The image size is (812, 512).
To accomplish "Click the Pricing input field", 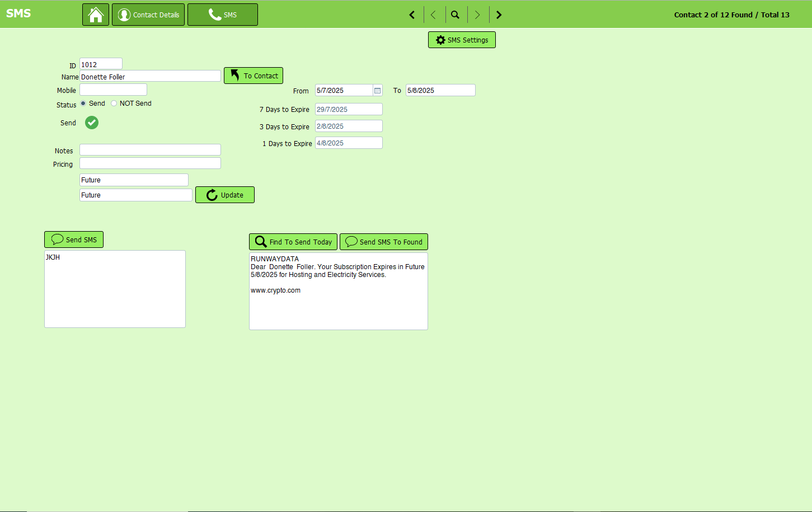I will 150,163.
